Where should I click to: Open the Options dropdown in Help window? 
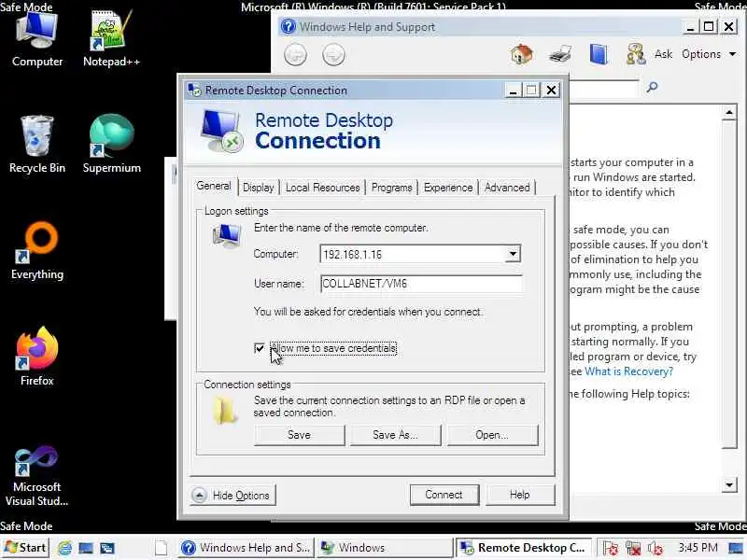(x=709, y=54)
